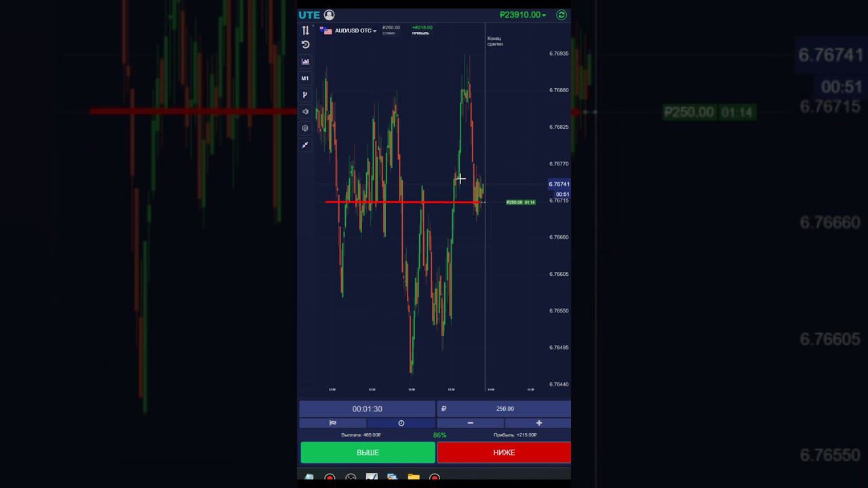
Task: Click the ₽250.00 сумма value at top
Action: point(391,28)
